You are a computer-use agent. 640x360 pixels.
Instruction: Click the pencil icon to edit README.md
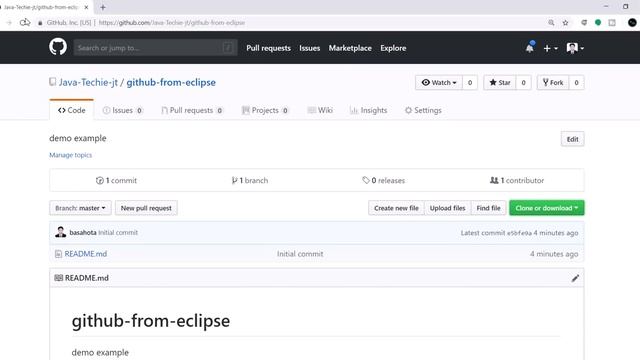(x=575, y=278)
